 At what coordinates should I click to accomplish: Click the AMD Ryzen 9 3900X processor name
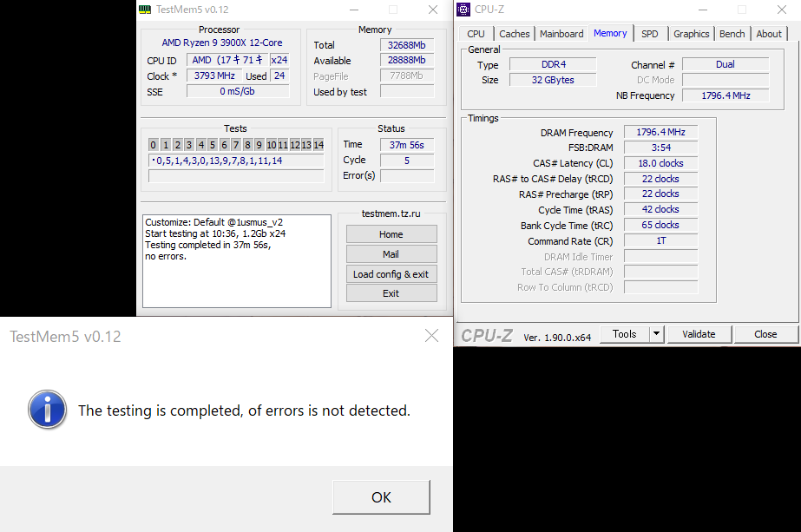click(221, 43)
